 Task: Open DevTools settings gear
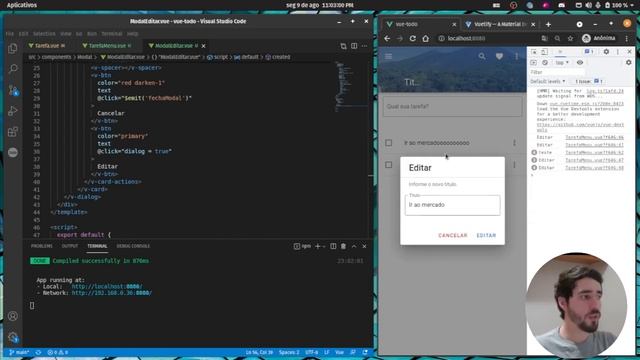(x=606, y=52)
